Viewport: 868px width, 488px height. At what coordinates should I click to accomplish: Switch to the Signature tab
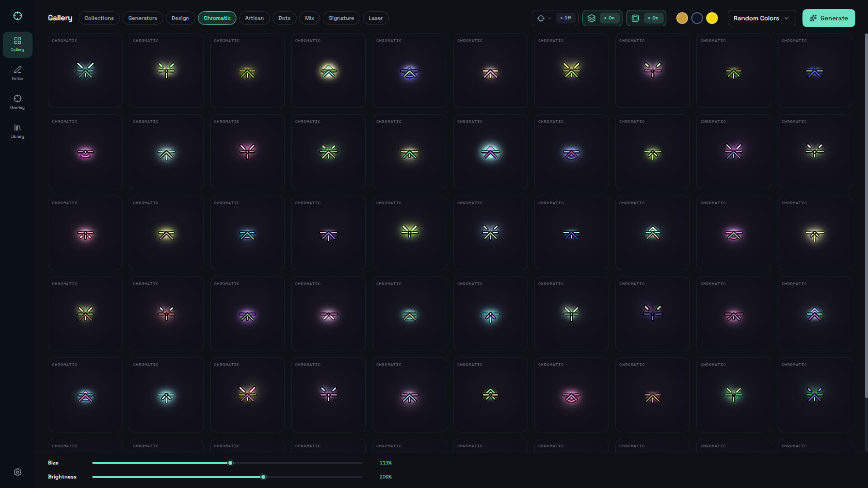tap(341, 18)
